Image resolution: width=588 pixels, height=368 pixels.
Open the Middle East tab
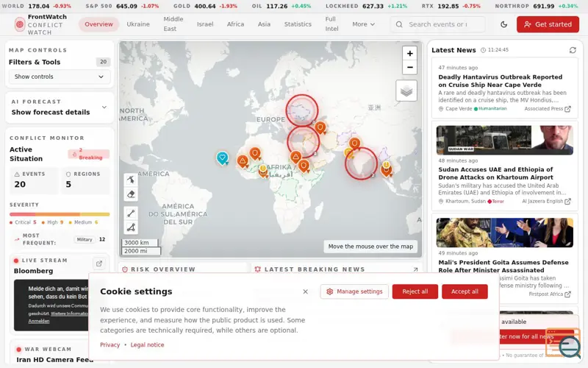click(173, 24)
